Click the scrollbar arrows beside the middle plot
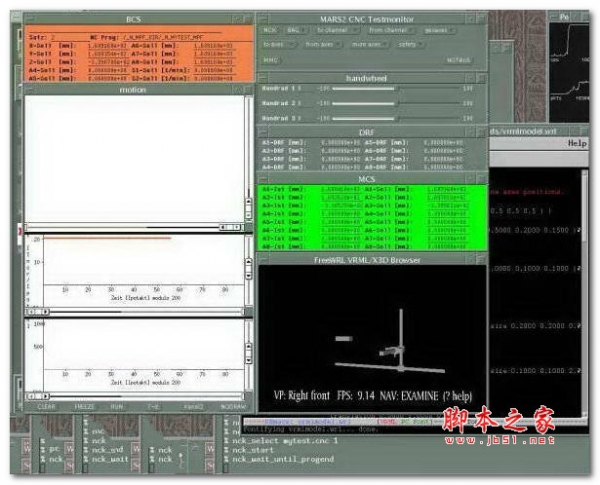Screen dimensions: 600x485 click(248, 269)
